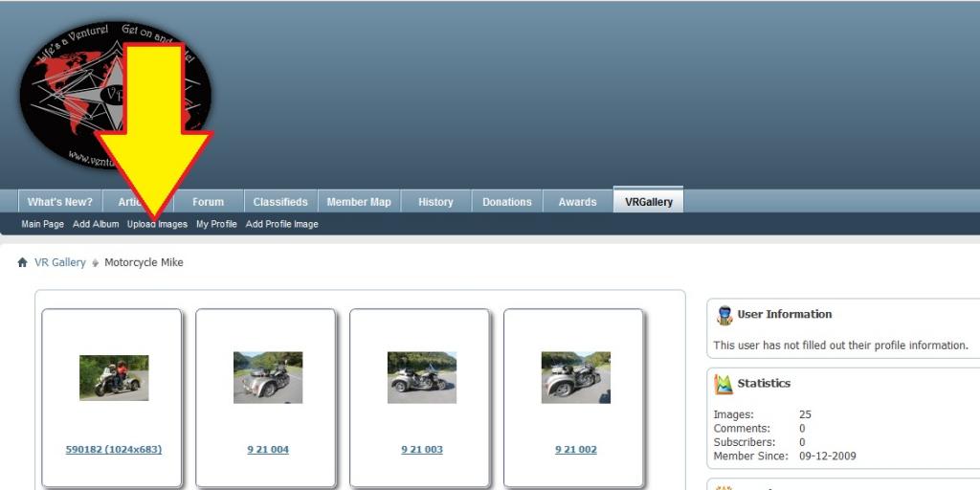Click Main Page in the gallery submenu
The width and height of the screenshot is (980, 490).
pos(43,224)
